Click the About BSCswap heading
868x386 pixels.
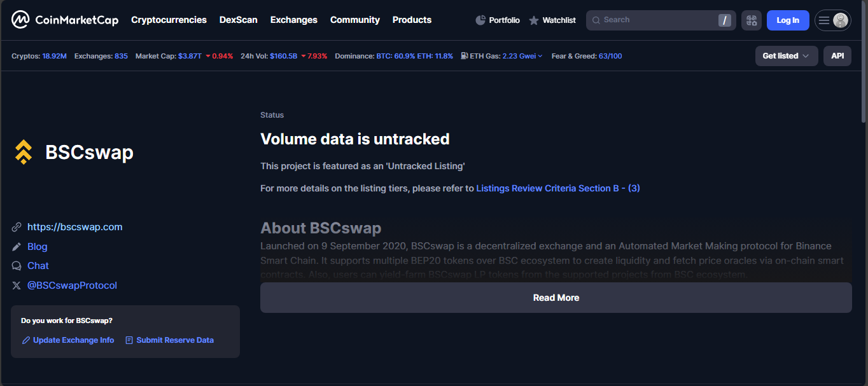[321, 228]
